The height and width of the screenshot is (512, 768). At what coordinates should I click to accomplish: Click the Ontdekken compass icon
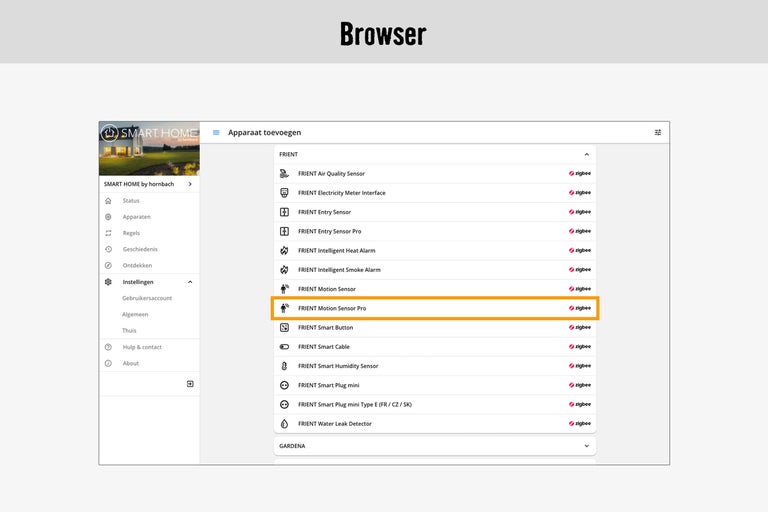(108, 266)
